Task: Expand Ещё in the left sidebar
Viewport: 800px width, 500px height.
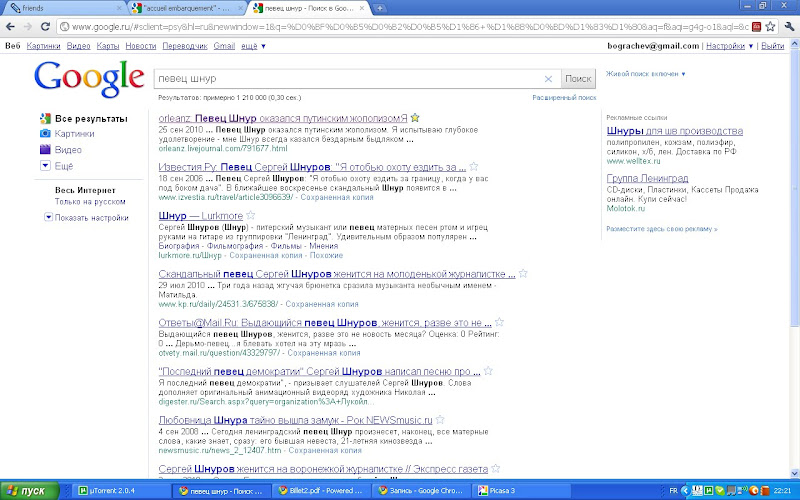Action: click(x=45, y=165)
